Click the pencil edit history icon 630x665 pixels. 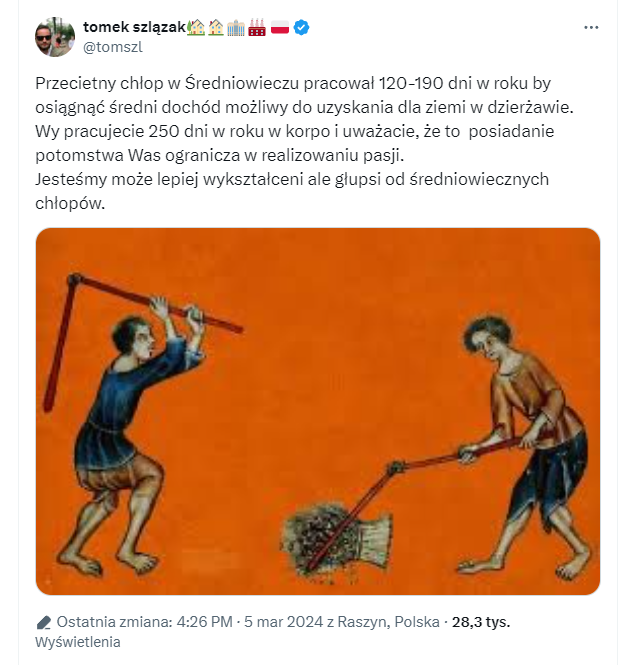pos(44,622)
